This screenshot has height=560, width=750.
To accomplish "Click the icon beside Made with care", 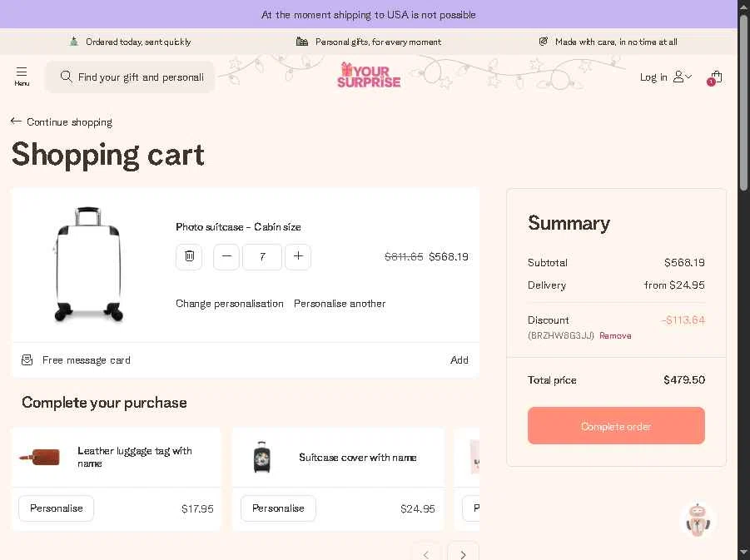I will (x=544, y=42).
